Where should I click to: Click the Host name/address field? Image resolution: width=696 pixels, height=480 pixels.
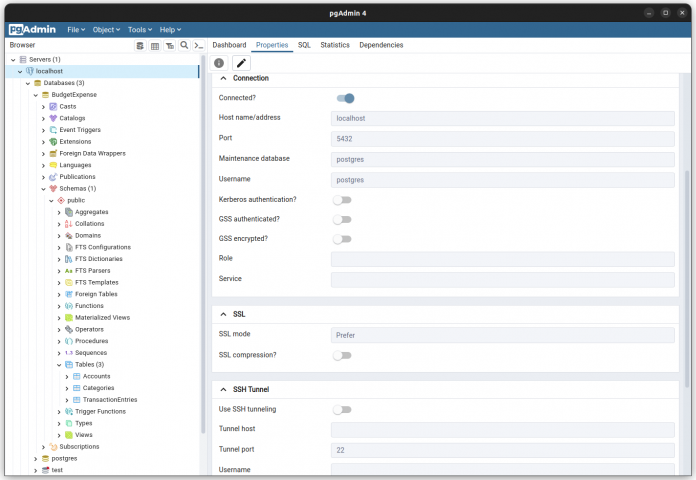tap(502, 118)
